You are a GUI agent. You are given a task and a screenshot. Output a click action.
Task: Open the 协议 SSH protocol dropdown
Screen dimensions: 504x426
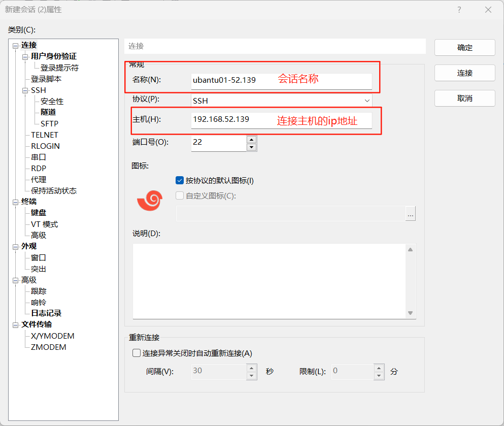(x=282, y=101)
